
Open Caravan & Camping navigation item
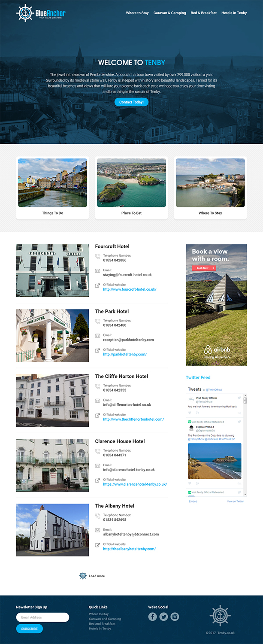pos(170,13)
